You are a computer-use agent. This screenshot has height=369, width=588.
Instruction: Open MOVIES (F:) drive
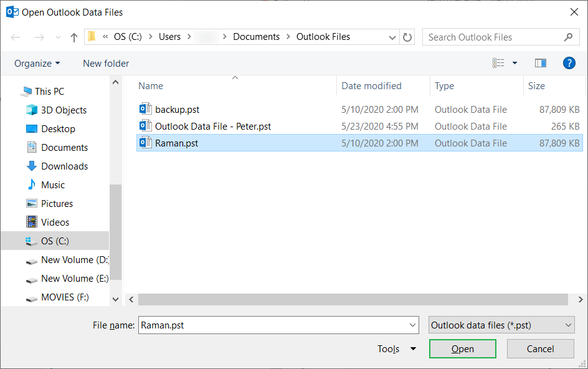pos(65,297)
